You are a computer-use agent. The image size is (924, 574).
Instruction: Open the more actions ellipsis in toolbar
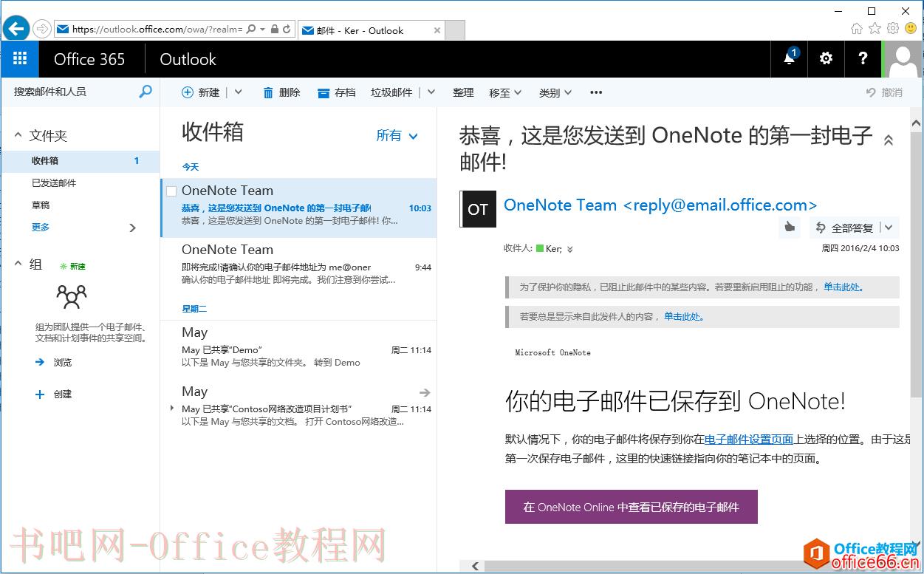pos(596,92)
